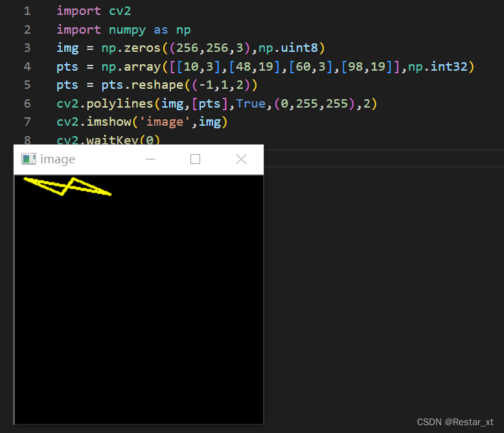Click 'import cv2' code line
The height and width of the screenshot is (433, 504).
tap(94, 11)
